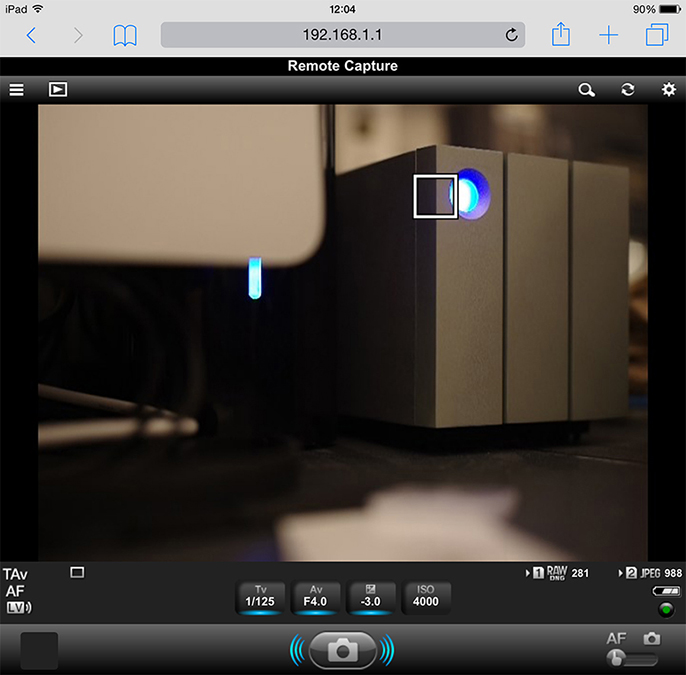Click the magnifier zoom icon
686x675 pixels.
coord(586,90)
